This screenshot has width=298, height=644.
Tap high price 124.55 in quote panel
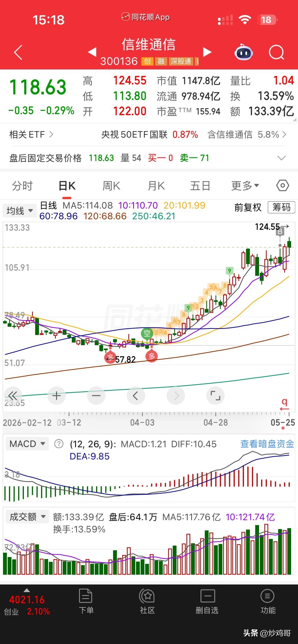(x=130, y=81)
